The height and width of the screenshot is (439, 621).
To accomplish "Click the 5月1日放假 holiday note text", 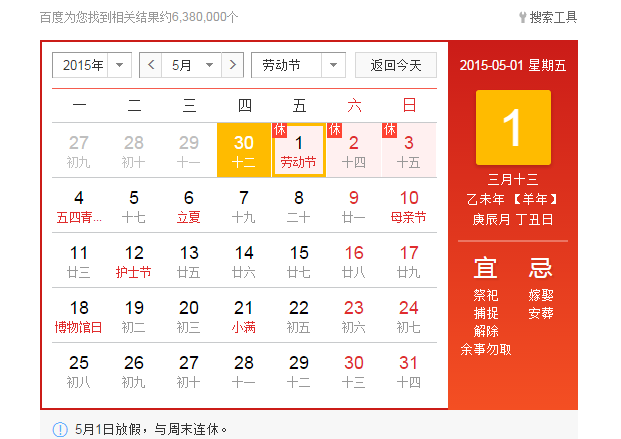I will [151, 429].
